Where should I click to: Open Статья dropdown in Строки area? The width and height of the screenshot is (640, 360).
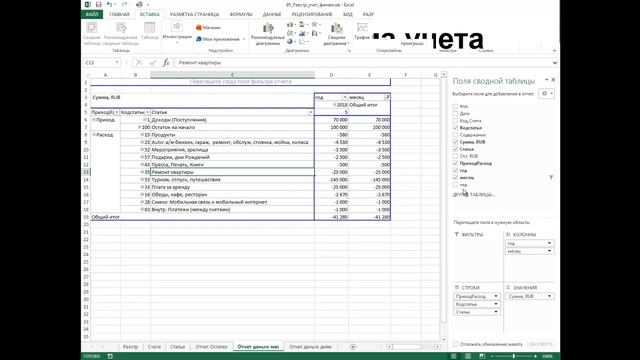coord(496,312)
